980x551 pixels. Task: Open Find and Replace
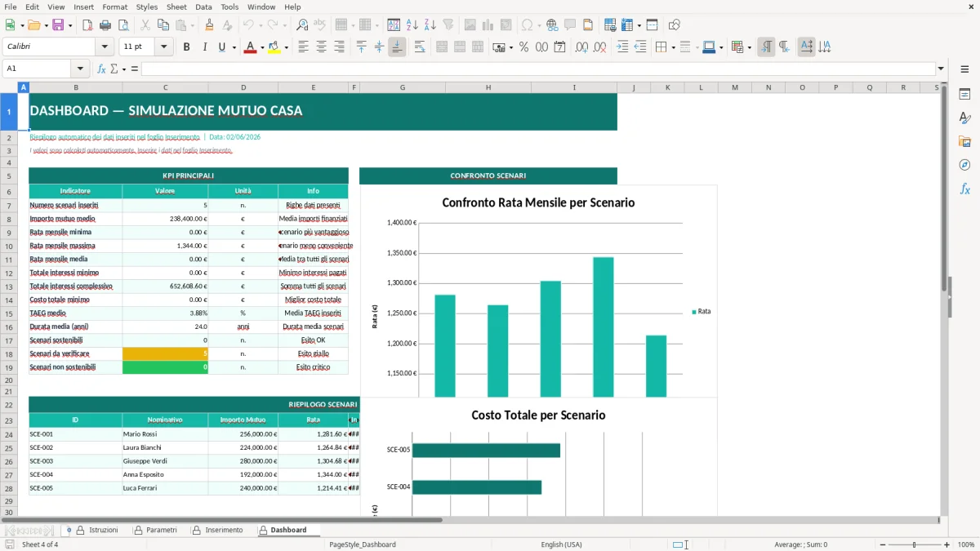pyautogui.click(x=302, y=25)
